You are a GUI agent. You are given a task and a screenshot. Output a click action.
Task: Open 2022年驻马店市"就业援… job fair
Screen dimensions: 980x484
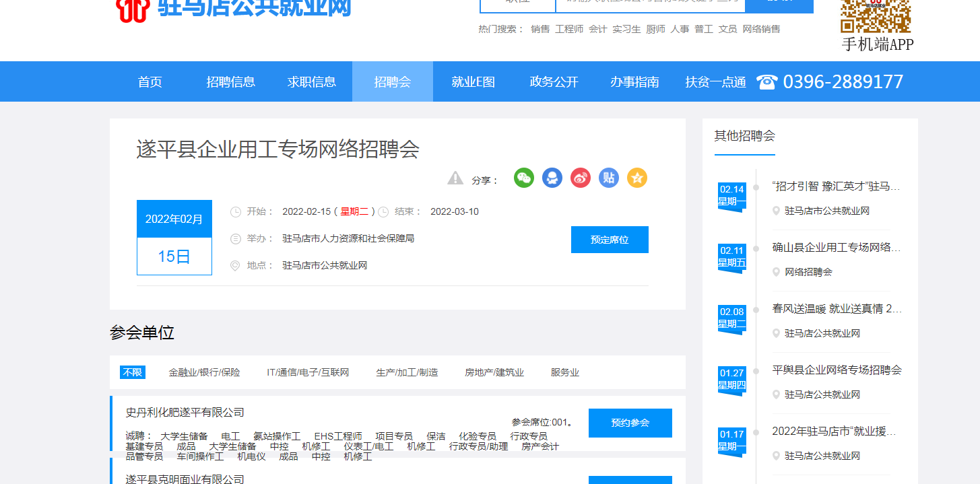pos(835,431)
